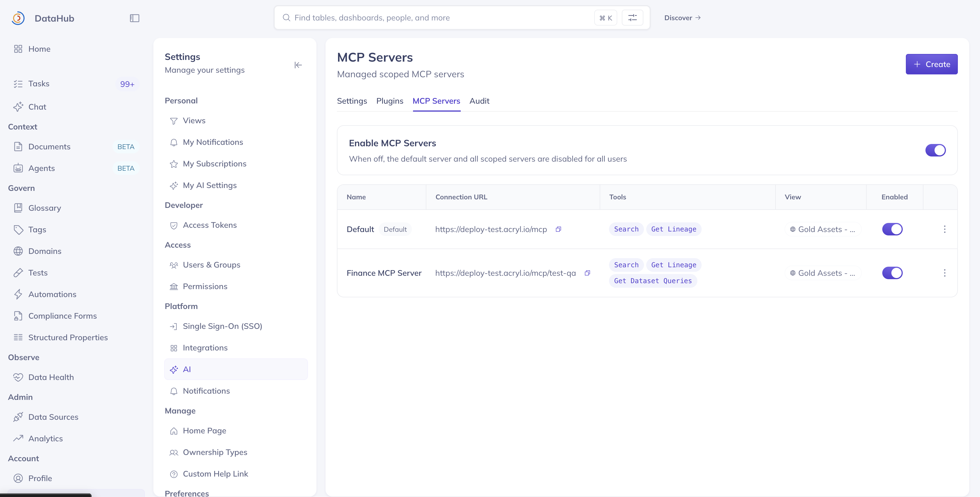Disable the Default server toggle
The height and width of the screenshot is (497, 980).
(x=892, y=229)
